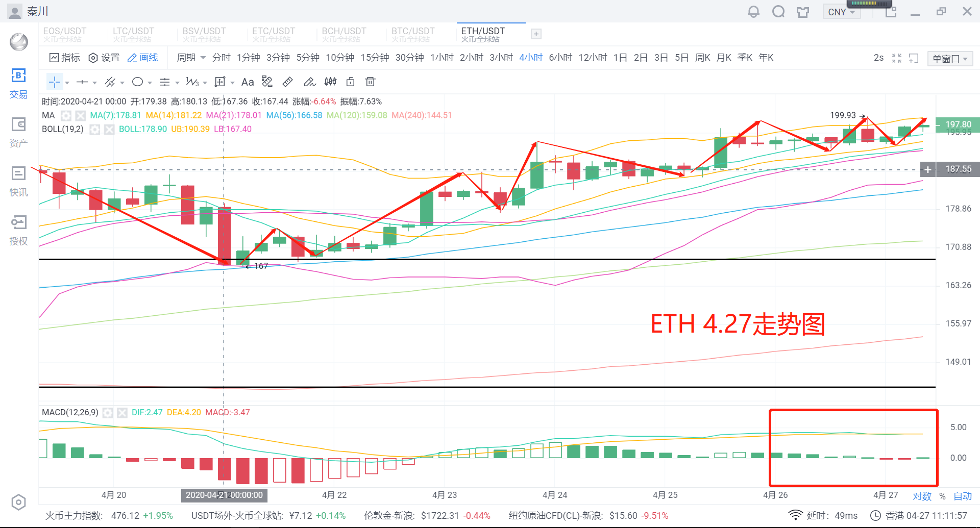This screenshot has height=528, width=980.
Task: Add a new trading pair tab
Action: (536, 34)
